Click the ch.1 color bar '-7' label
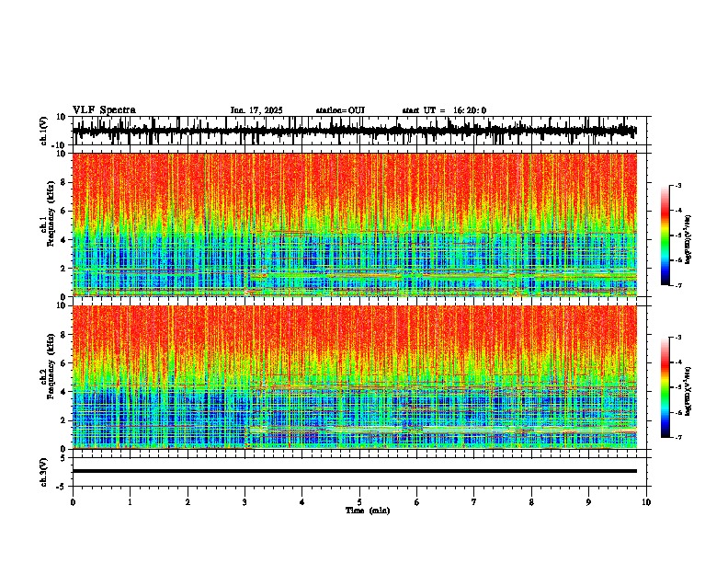 point(677,285)
